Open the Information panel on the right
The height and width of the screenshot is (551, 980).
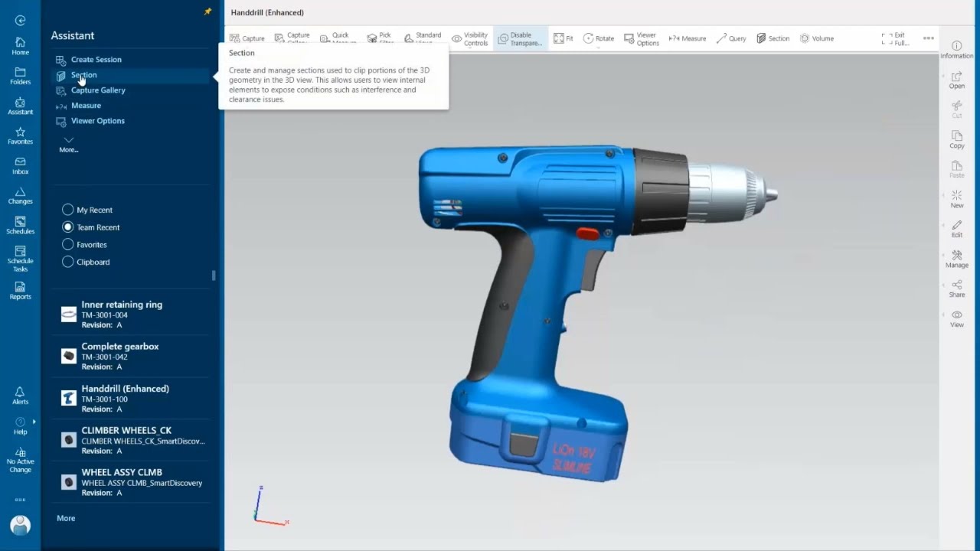click(x=957, y=50)
